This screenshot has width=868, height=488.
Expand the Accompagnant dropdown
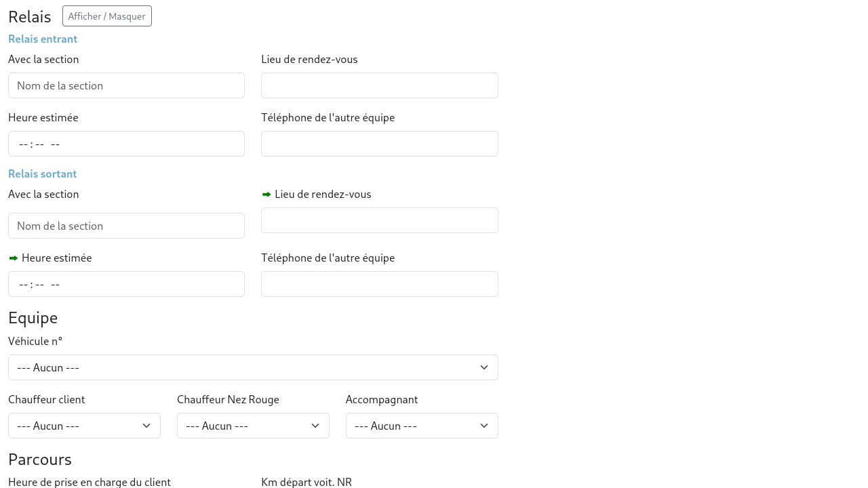pyautogui.click(x=422, y=426)
